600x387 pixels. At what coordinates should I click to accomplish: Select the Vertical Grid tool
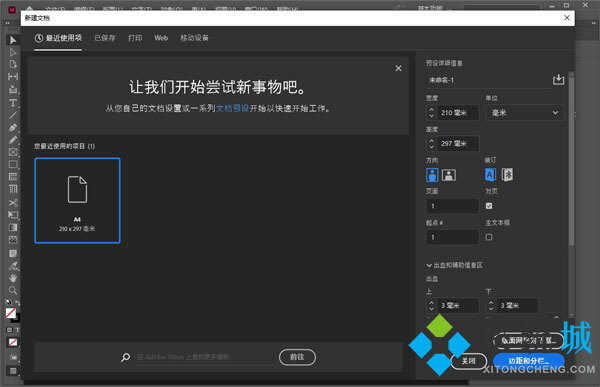13,189
